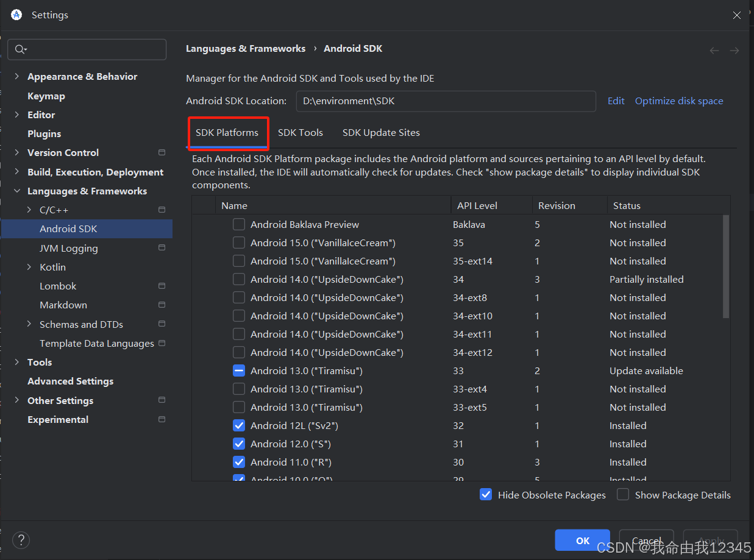
Task: Expand the Editor section
Action: 17,115
